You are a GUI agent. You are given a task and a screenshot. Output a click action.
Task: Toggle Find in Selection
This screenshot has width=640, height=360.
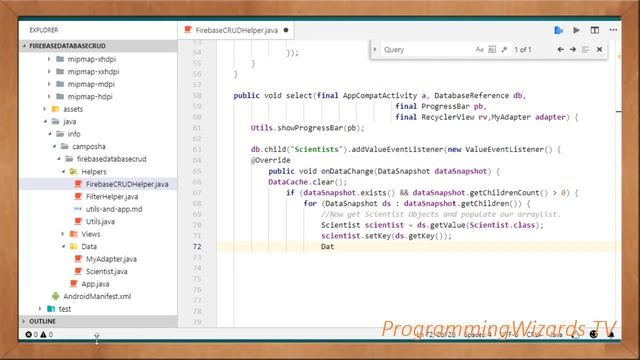586,49
